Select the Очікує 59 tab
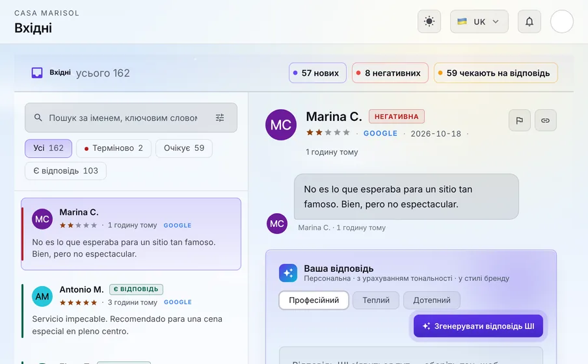The width and height of the screenshot is (588, 364). (x=183, y=148)
